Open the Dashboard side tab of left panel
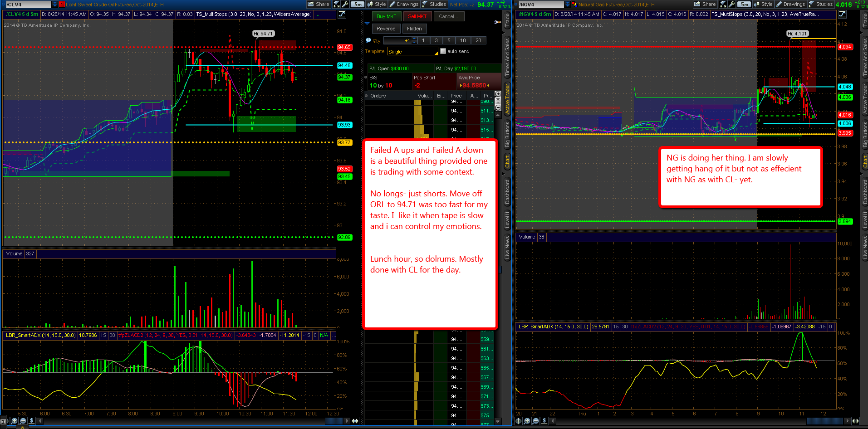Image resolution: width=868 pixels, height=429 pixels. 507,191
